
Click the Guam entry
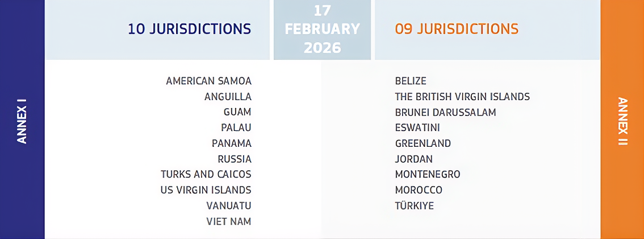237,112
